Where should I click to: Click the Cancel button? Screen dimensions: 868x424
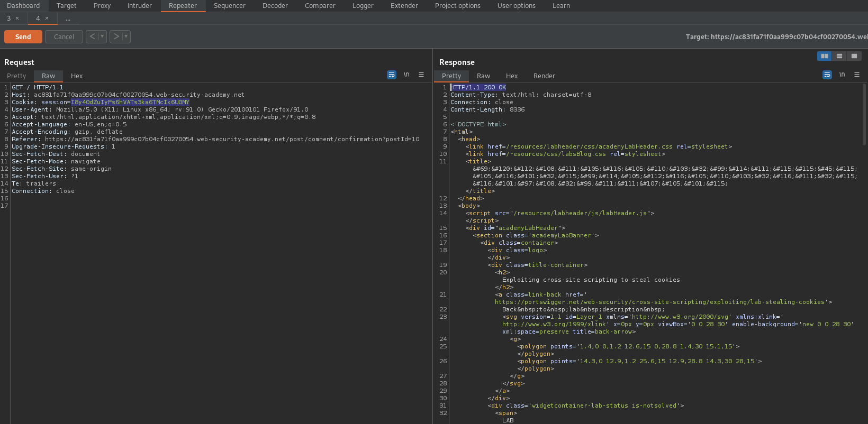64,36
